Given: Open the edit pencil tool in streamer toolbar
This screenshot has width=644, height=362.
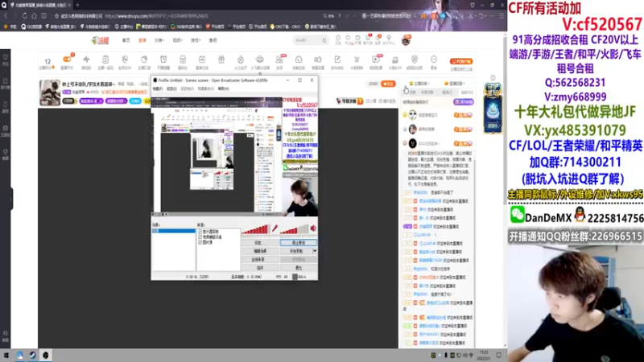Looking at the screenshot, I should (x=337, y=60).
